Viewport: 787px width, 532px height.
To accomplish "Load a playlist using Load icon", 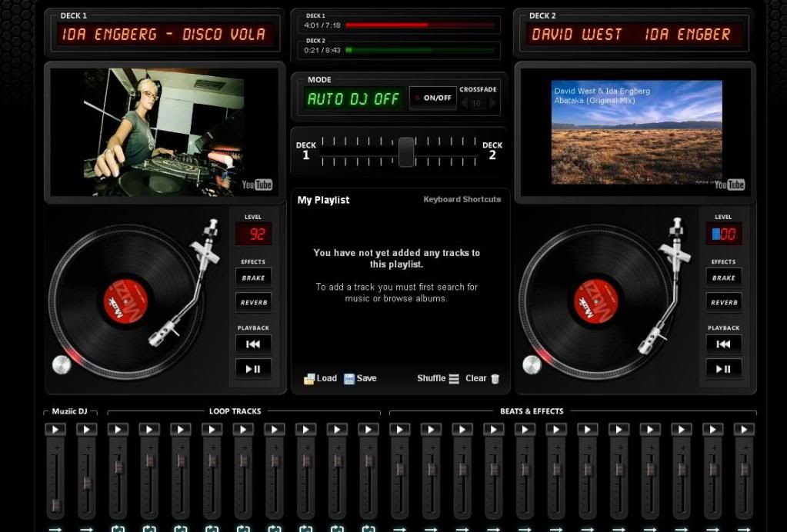I will point(321,378).
